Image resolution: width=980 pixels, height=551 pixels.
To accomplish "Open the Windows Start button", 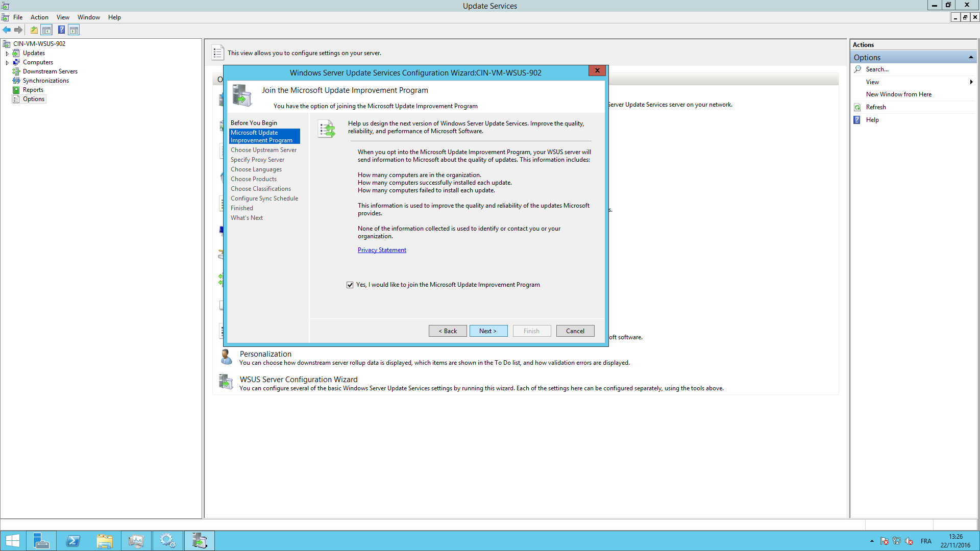I will click(12, 541).
